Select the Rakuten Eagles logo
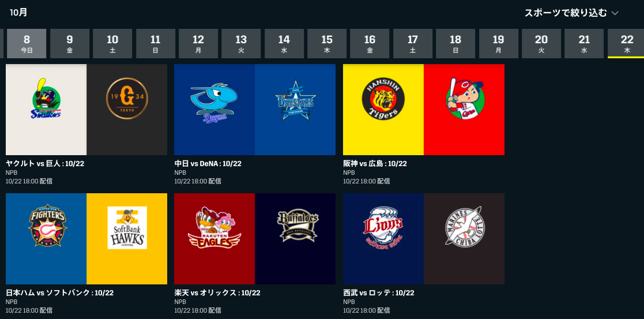The width and height of the screenshot is (644, 319). (214, 227)
